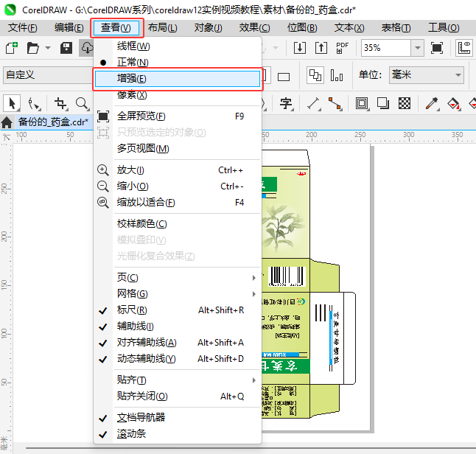
Task: Select the Interactive Fill tool
Action: 454,104
